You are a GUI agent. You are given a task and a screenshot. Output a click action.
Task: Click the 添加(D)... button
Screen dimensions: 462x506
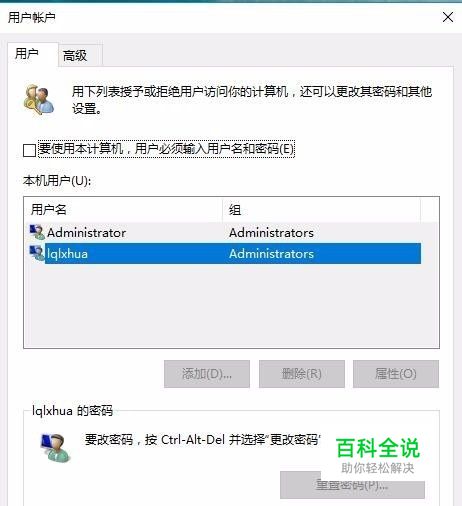click(x=207, y=374)
